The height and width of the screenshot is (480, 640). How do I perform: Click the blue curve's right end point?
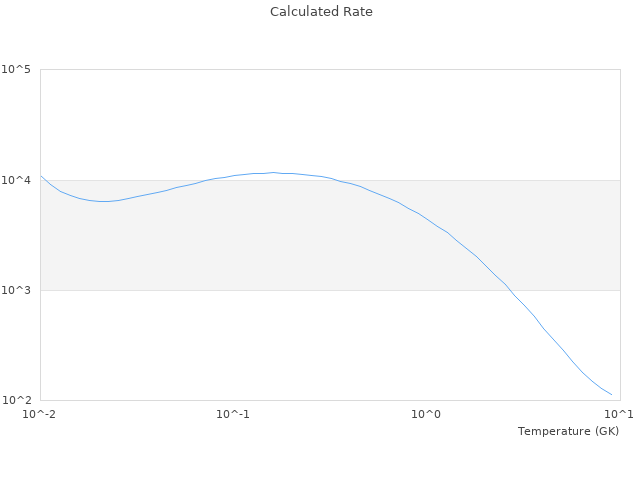click(x=611, y=395)
